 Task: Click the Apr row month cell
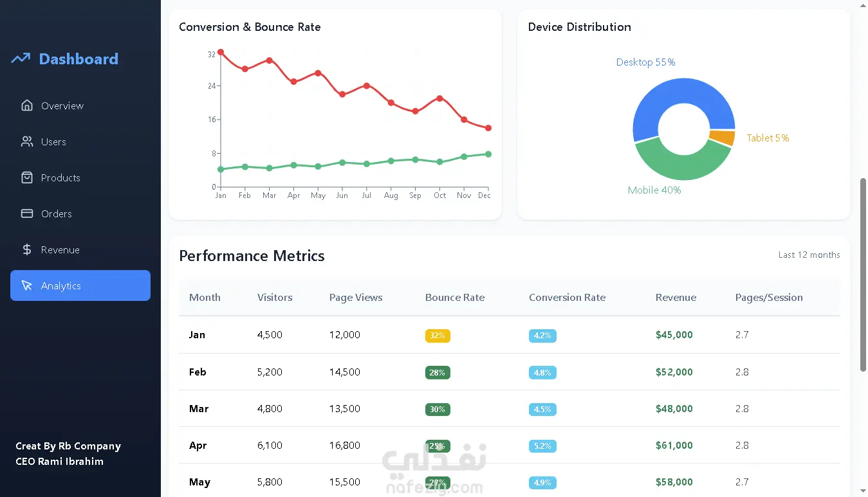pyautogui.click(x=198, y=446)
